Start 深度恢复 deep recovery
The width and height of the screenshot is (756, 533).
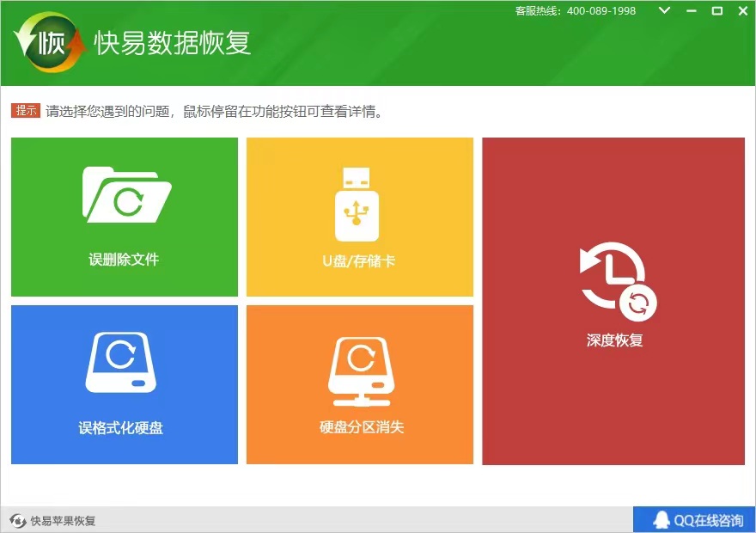(613, 300)
